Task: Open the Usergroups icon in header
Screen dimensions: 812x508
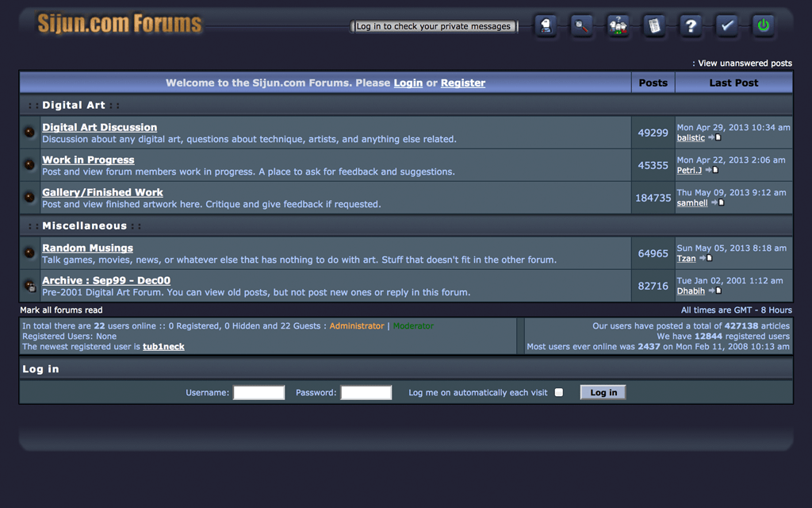Action: pos(619,26)
